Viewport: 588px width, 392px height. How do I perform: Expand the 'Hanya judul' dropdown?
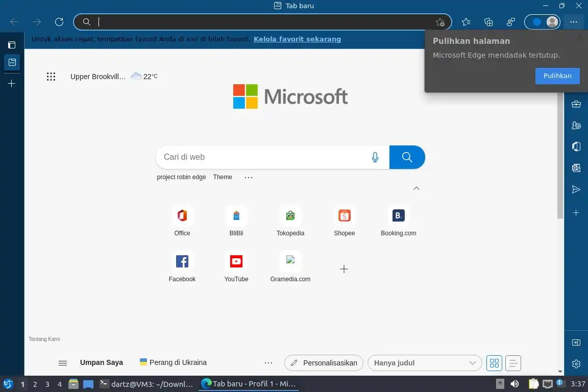point(425,363)
